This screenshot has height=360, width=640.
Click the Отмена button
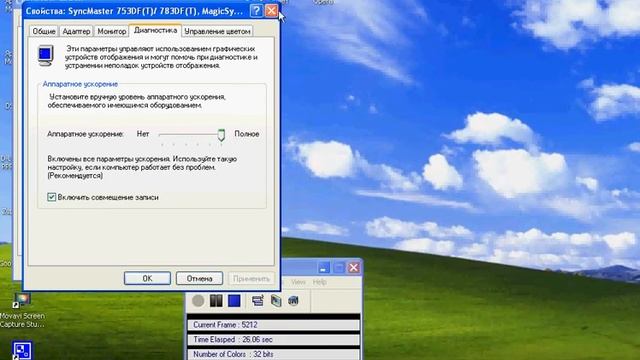point(199,278)
